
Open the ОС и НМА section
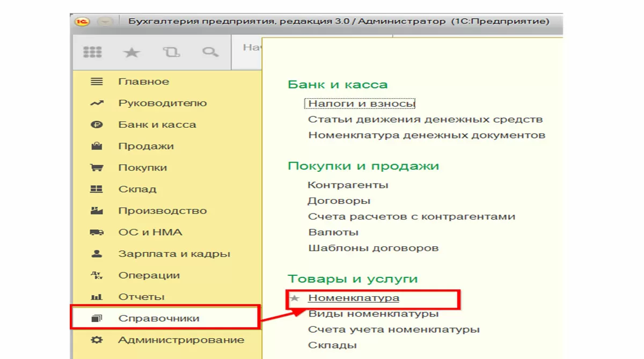pyautogui.click(x=150, y=232)
